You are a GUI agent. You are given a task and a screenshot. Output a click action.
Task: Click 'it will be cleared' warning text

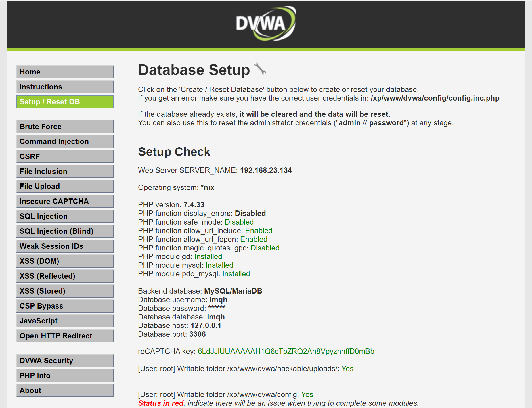[314, 114]
